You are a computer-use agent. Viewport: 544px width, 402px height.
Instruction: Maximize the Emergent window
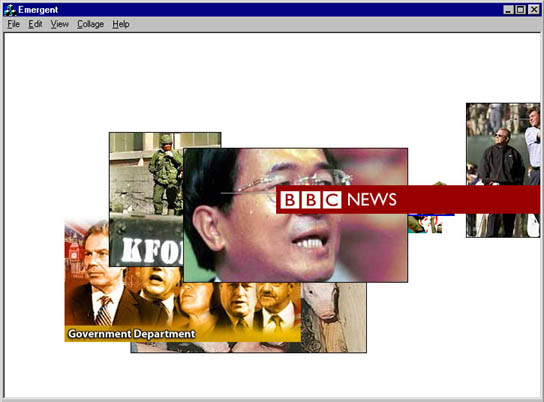pos(520,10)
